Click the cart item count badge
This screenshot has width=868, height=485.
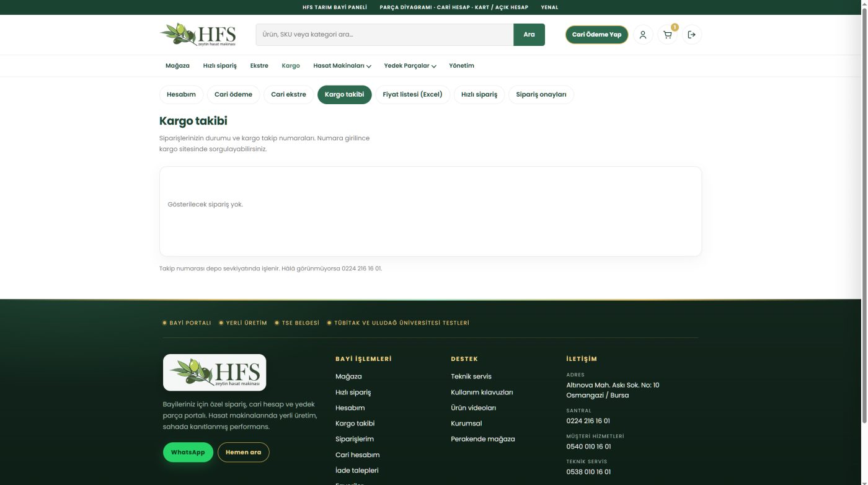[675, 27]
